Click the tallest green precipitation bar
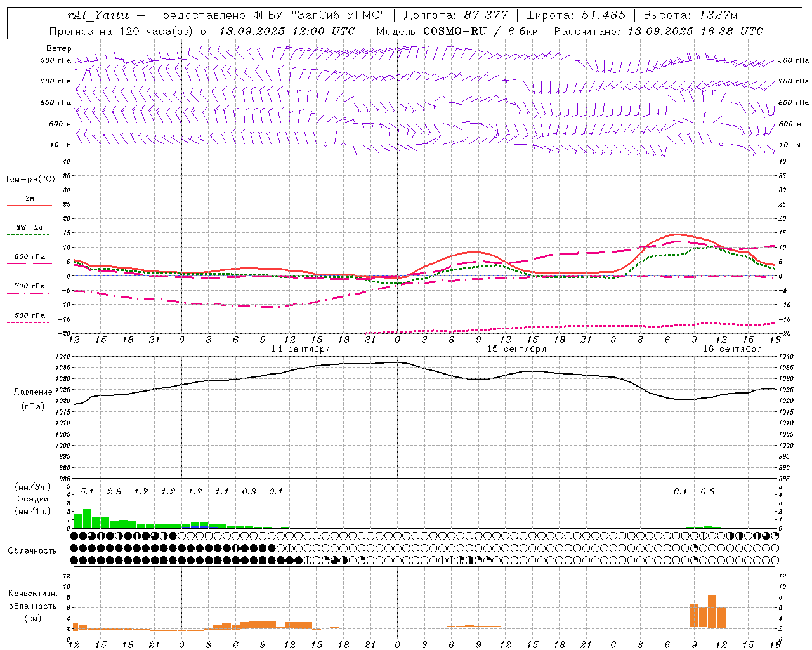812x650 pixels. (x=88, y=519)
